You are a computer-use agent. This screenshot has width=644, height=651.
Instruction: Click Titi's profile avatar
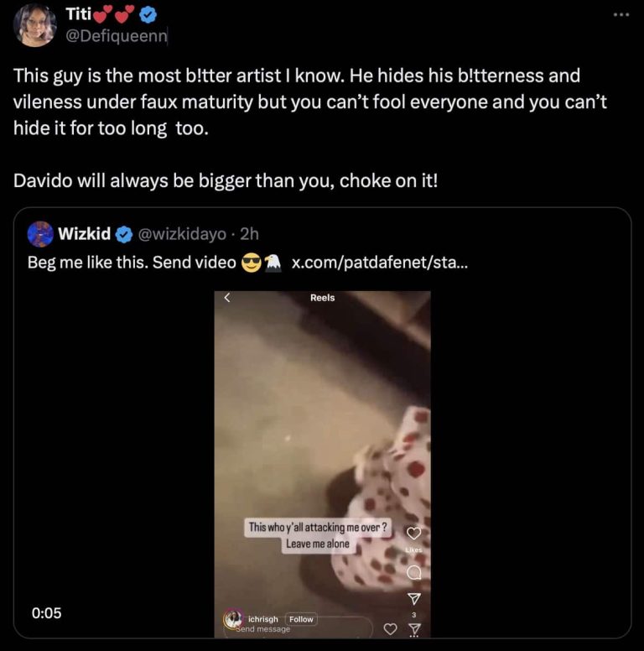[x=35, y=25]
